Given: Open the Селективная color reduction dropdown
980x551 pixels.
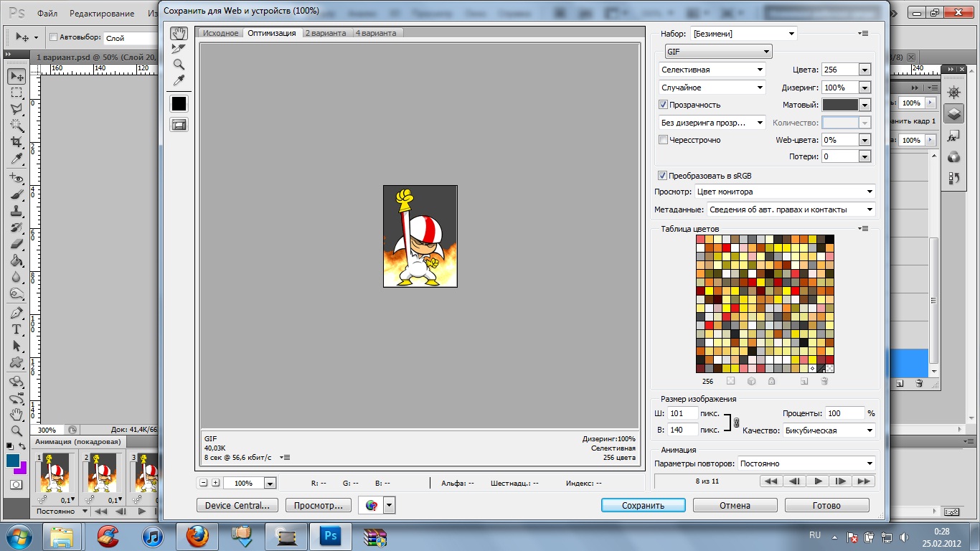Looking at the screenshot, I should coord(712,70).
